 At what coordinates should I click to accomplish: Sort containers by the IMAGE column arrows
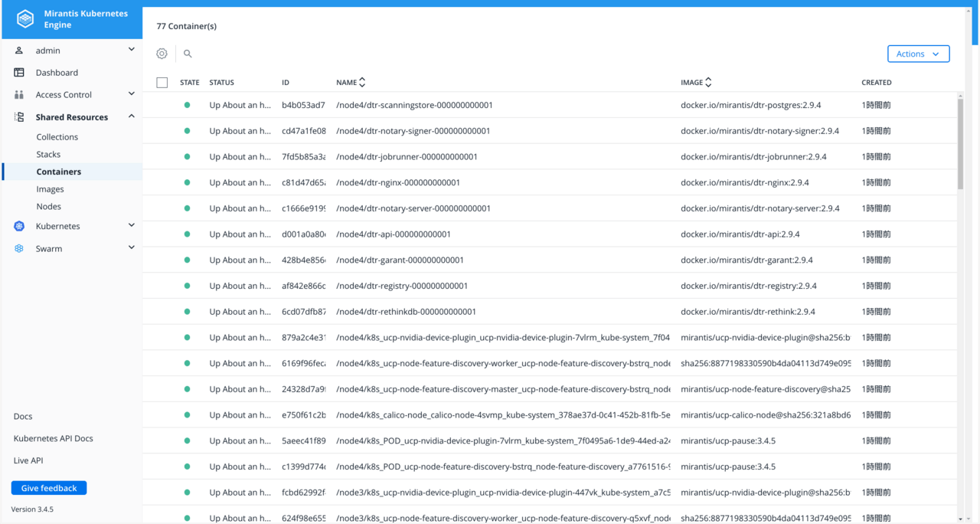708,82
